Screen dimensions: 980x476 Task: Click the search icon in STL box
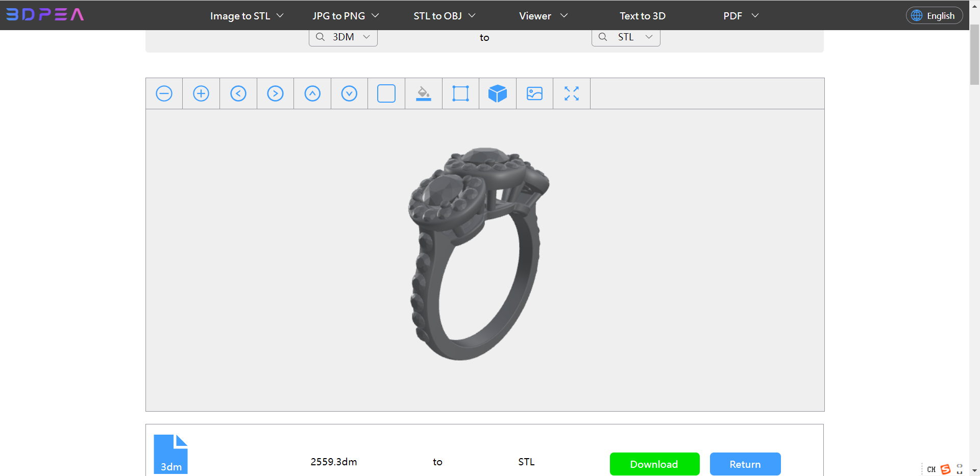603,37
